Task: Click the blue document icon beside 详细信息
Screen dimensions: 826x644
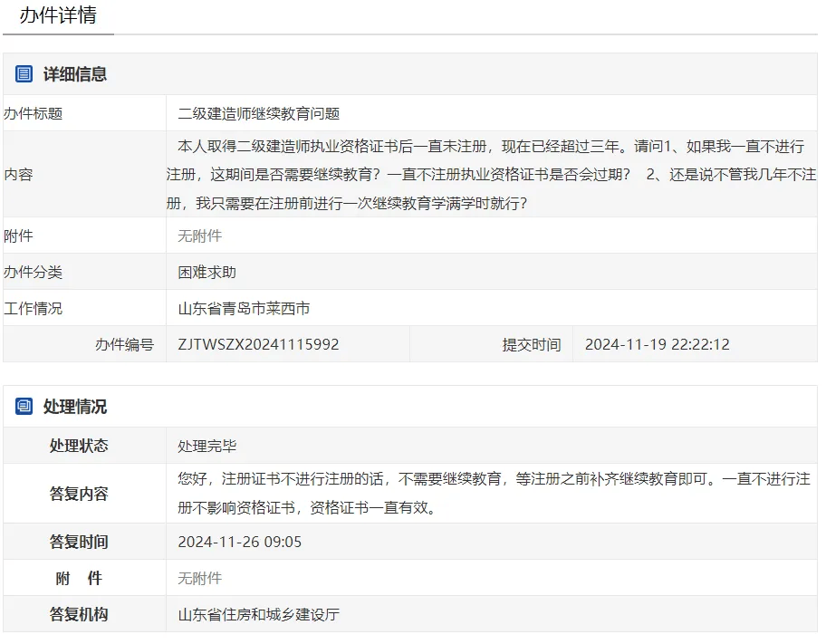Action: (x=23, y=73)
